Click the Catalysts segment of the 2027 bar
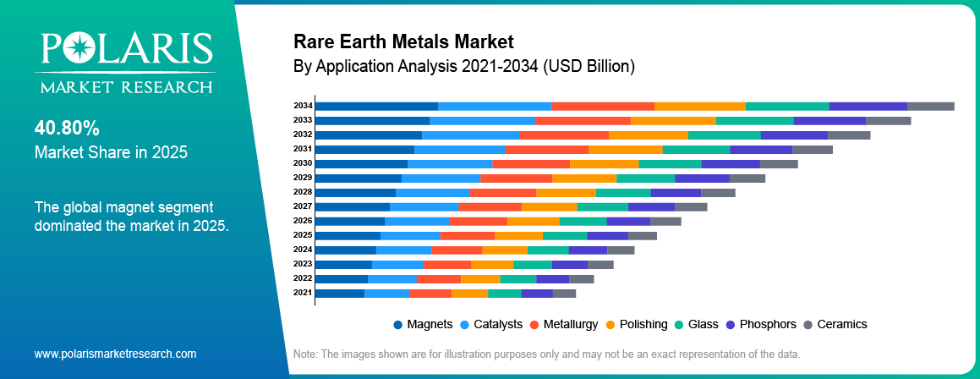 [x=424, y=207]
